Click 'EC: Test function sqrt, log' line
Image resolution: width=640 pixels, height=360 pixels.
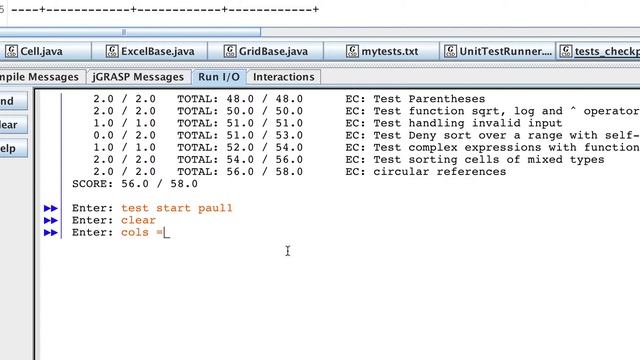[x=492, y=111]
